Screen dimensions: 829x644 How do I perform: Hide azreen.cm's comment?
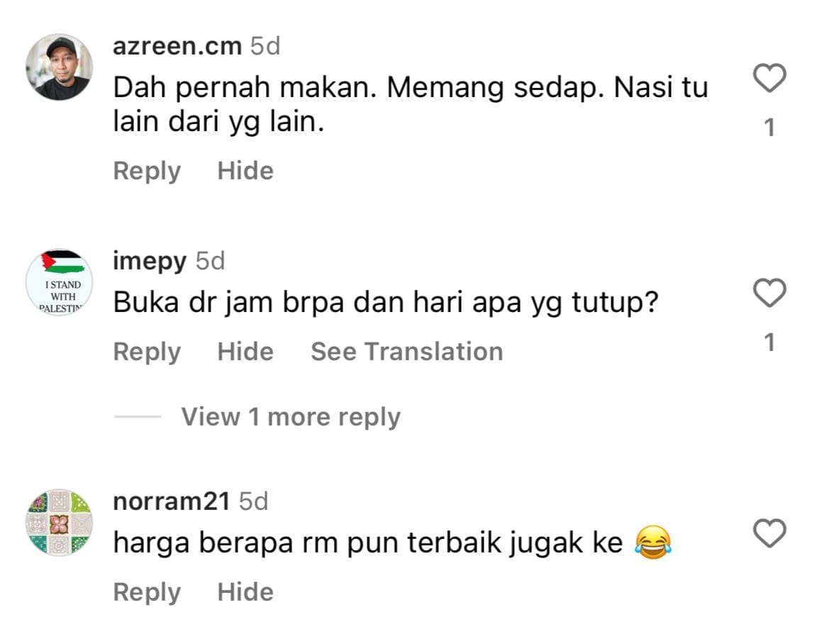(245, 171)
